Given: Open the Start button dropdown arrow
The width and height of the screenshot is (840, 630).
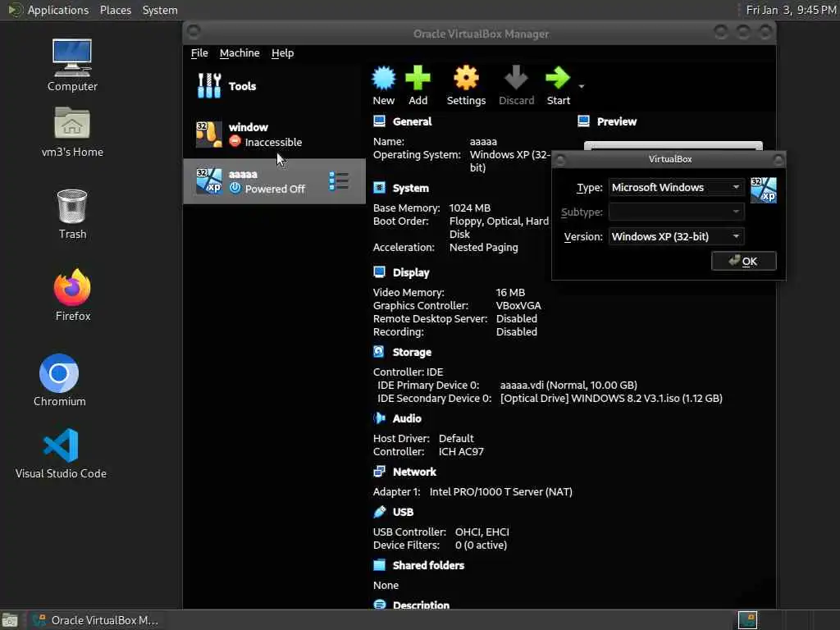Looking at the screenshot, I should [x=582, y=86].
